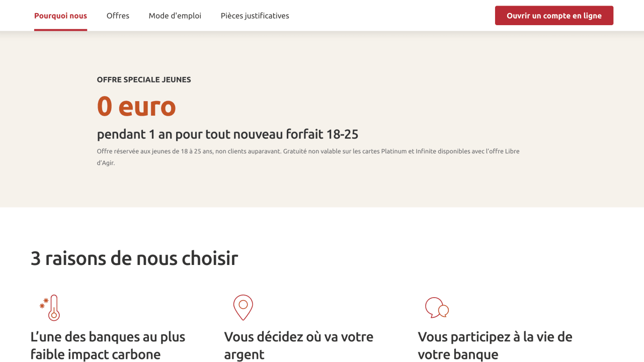Select the map marker above 'Vous décidez'
This screenshot has width=644, height=362.
tap(243, 307)
